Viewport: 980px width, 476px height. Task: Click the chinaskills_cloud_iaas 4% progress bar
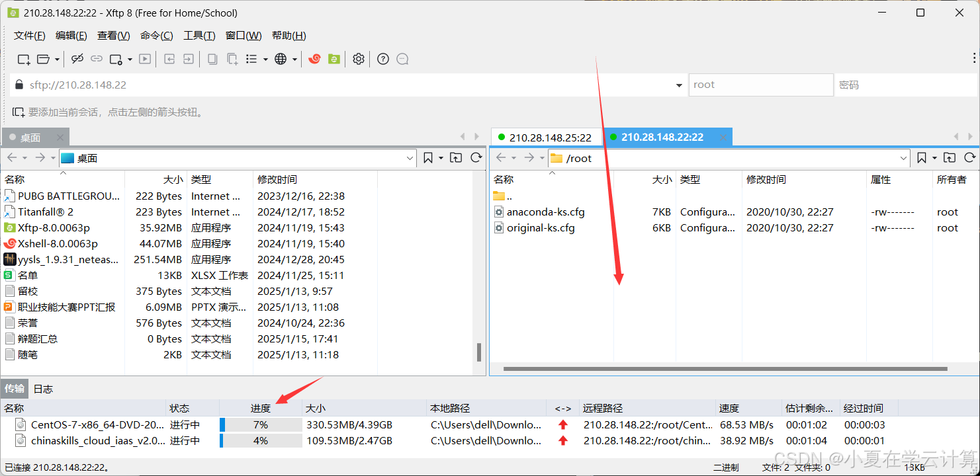click(x=261, y=440)
